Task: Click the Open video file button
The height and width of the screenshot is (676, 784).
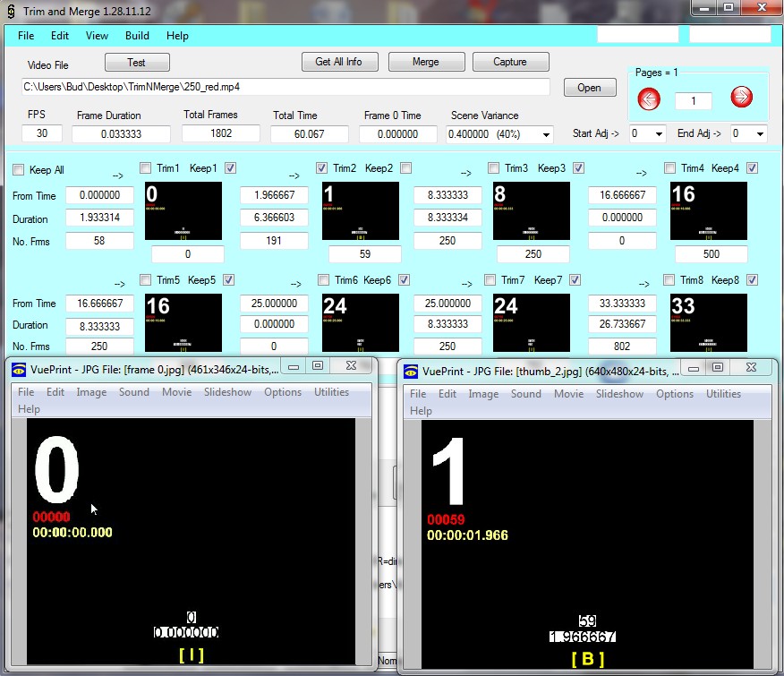Action: pos(590,88)
